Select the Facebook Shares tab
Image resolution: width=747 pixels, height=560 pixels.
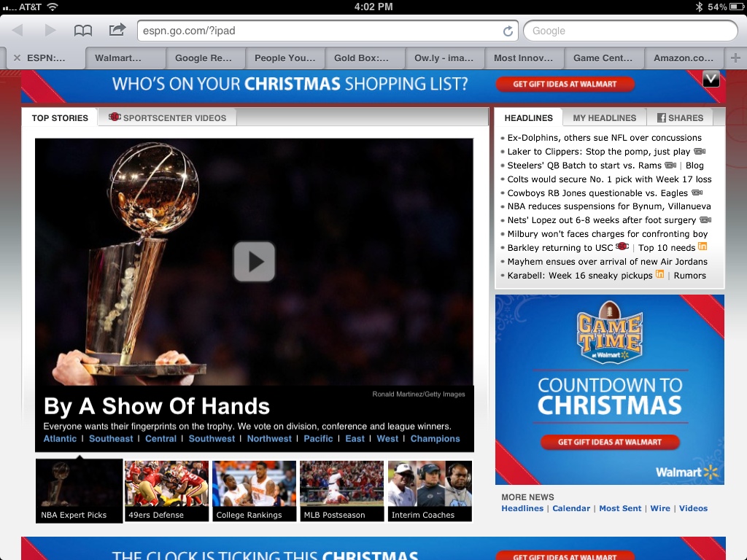(x=680, y=117)
